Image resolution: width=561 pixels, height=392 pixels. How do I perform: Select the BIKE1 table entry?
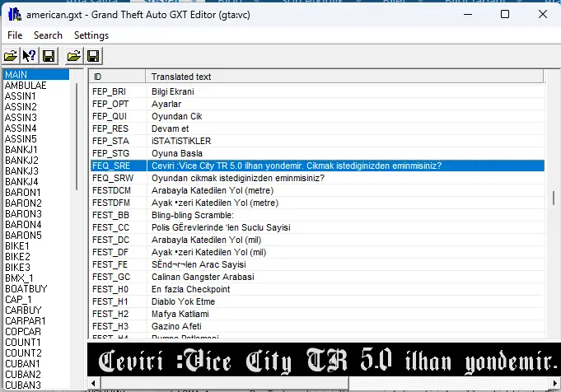click(x=17, y=245)
